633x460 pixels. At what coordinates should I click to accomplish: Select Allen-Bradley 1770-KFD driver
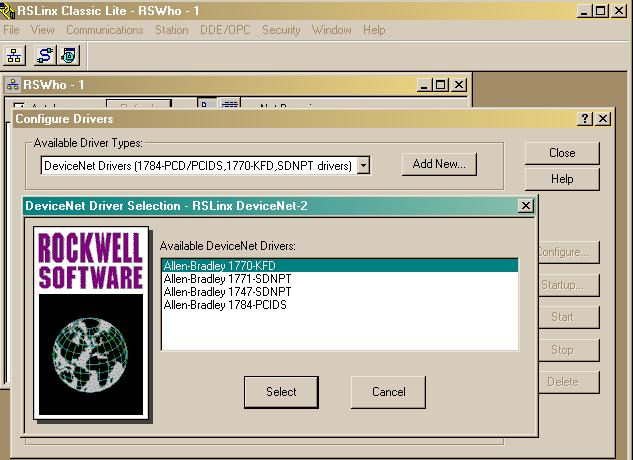click(340, 266)
